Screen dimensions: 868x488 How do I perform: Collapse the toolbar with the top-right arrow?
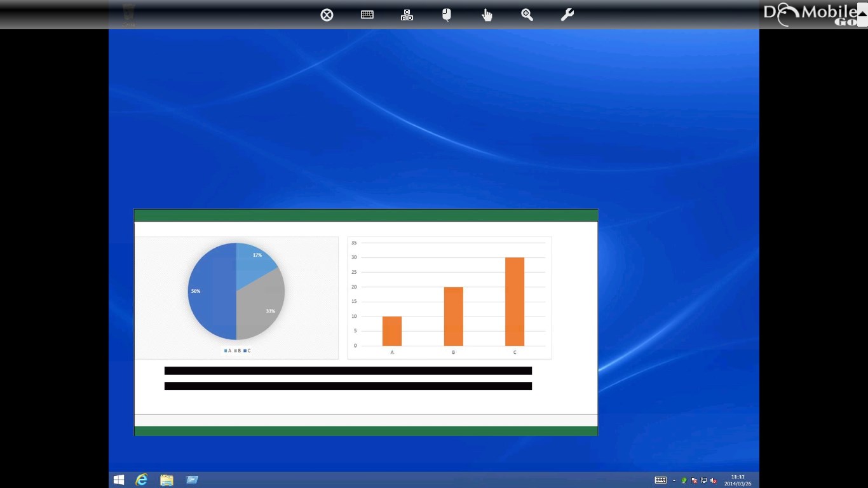click(862, 6)
